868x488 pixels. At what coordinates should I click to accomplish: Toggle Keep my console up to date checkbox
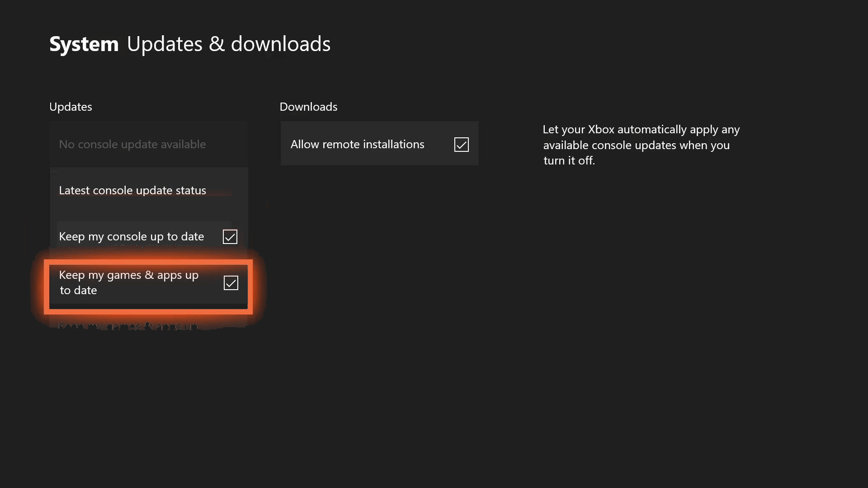tap(230, 237)
